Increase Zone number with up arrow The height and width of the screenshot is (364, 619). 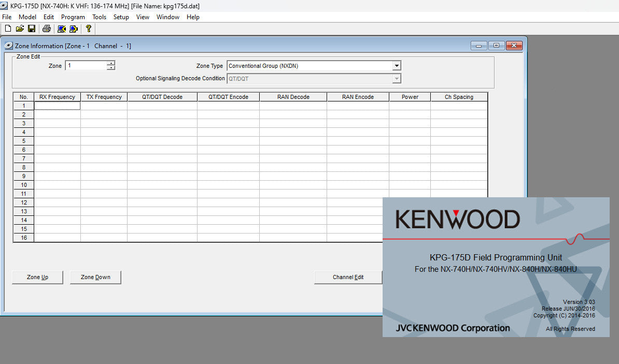tap(111, 63)
